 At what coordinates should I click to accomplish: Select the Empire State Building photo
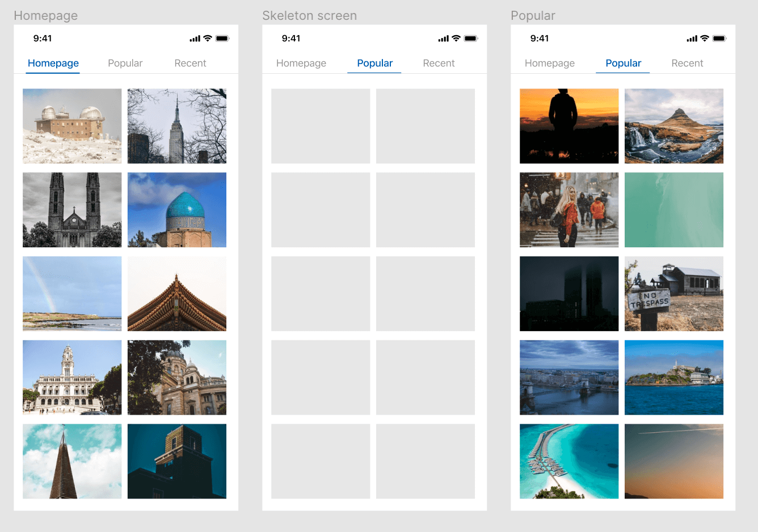(177, 126)
